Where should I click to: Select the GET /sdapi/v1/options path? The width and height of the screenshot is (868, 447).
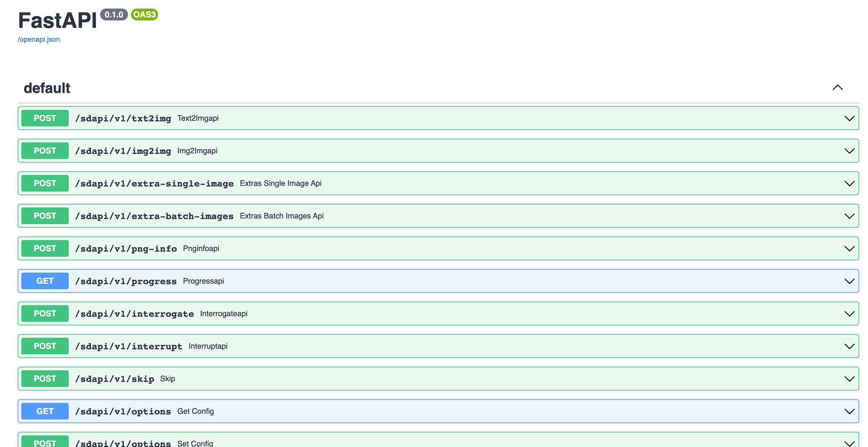click(x=123, y=412)
